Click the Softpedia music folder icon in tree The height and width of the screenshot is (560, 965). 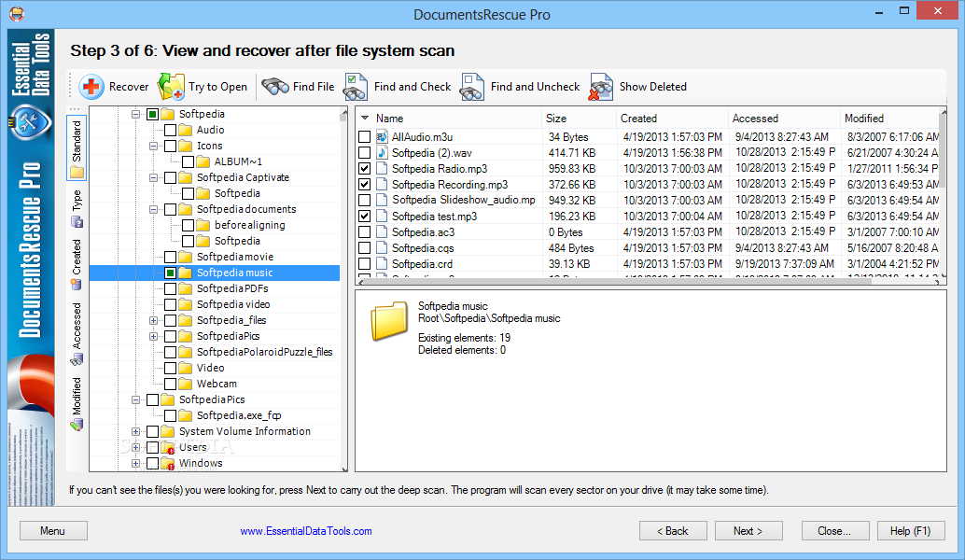pos(185,273)
